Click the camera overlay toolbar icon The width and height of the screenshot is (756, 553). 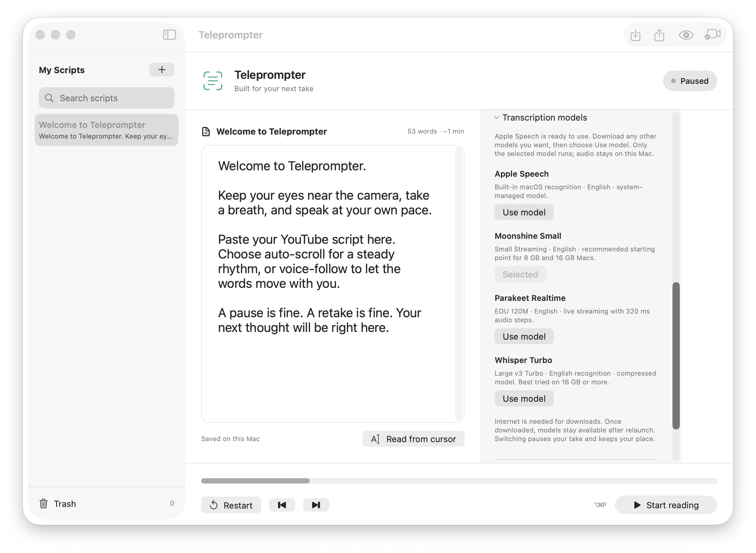click(712, 34)
